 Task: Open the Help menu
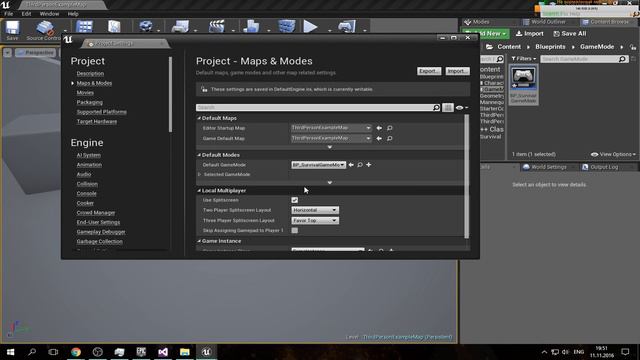[73, 14]
